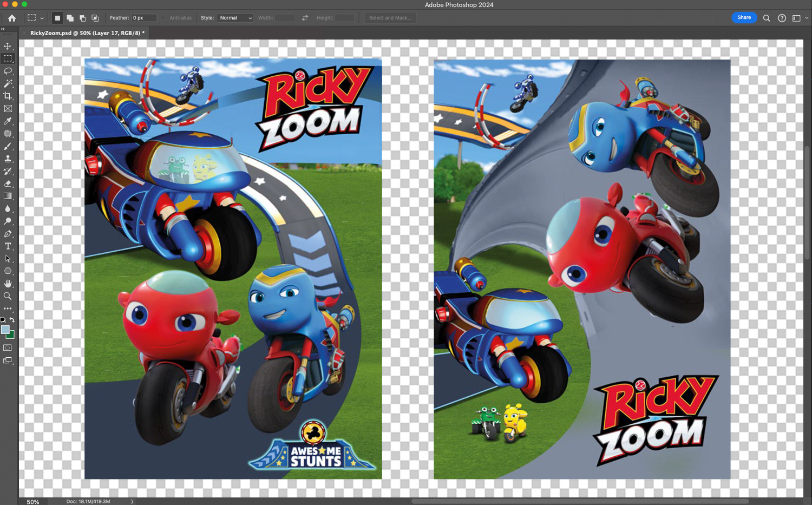Select the Eraser tool
Viewport: 812px width, 505px height.
point(8,183)
